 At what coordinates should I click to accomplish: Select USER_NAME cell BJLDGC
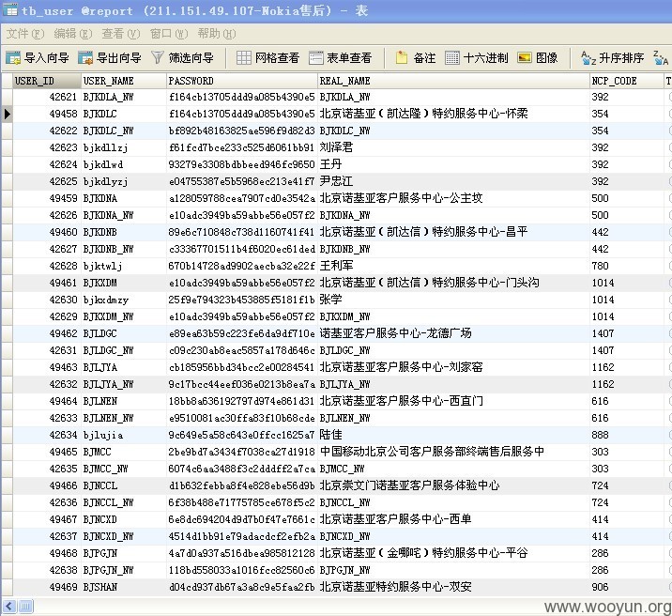click(x=124, y=333)
